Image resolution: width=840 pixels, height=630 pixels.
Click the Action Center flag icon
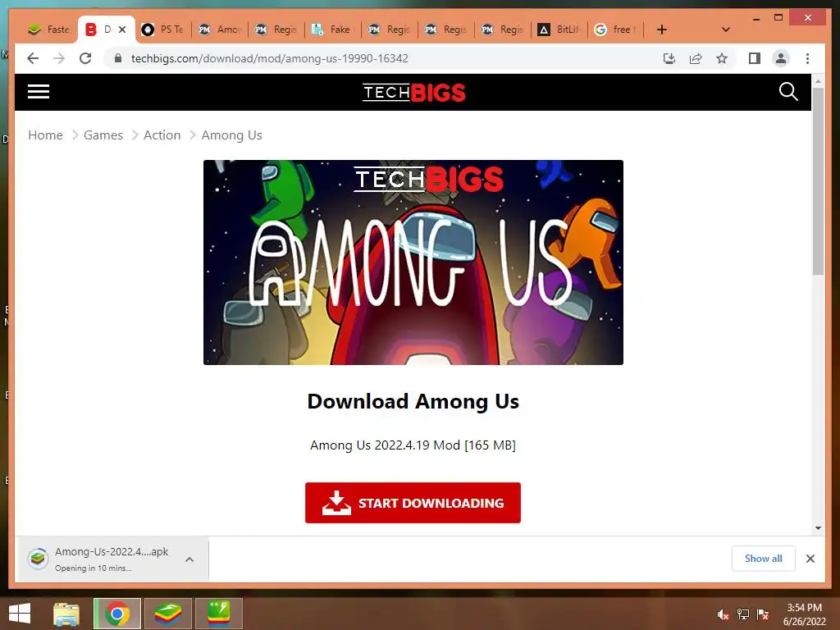763,614
